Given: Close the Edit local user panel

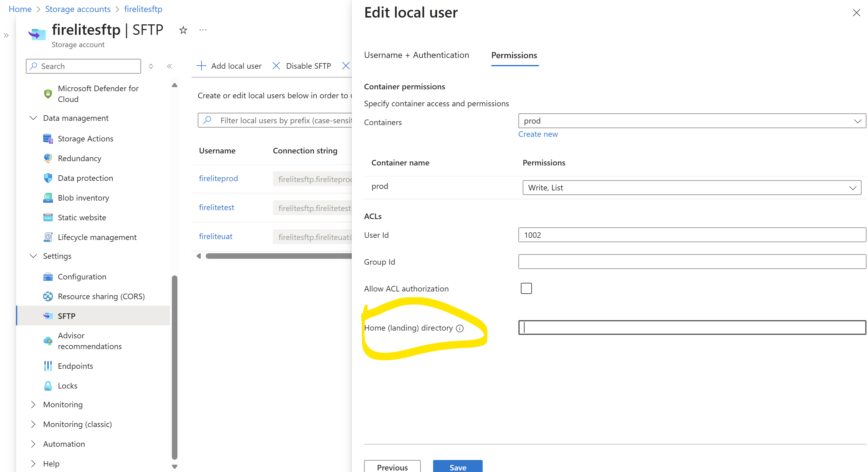Looking at the screenshot, I should point(856,13).
